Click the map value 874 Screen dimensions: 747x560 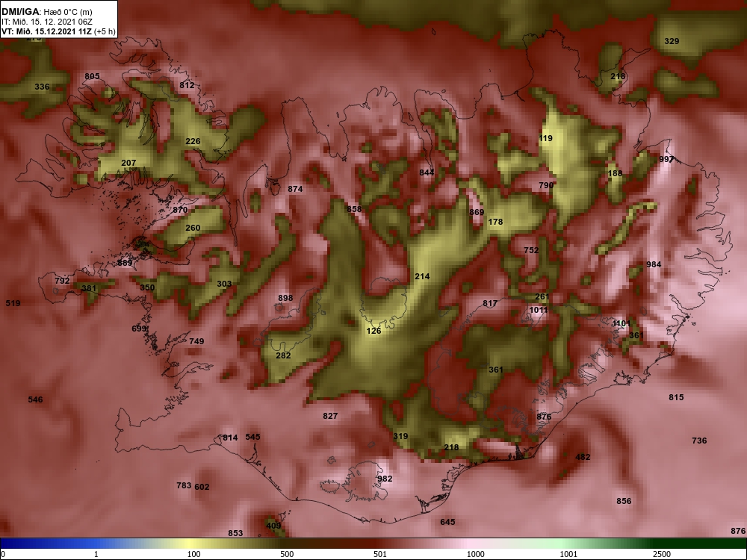click(x=295, y=189)
